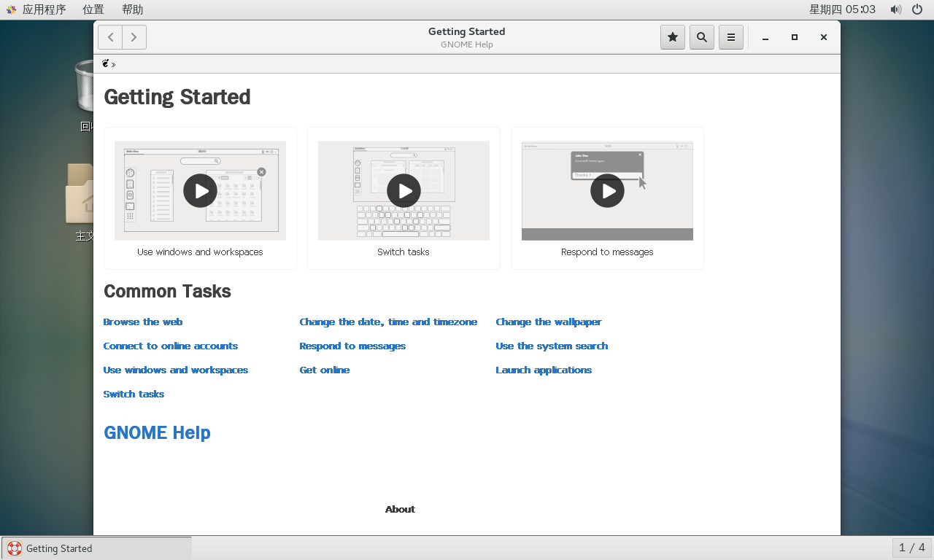This screenshot has height=560, width=934.
Task: Minimize the GNOME Help window
Action: pos(765,37)
